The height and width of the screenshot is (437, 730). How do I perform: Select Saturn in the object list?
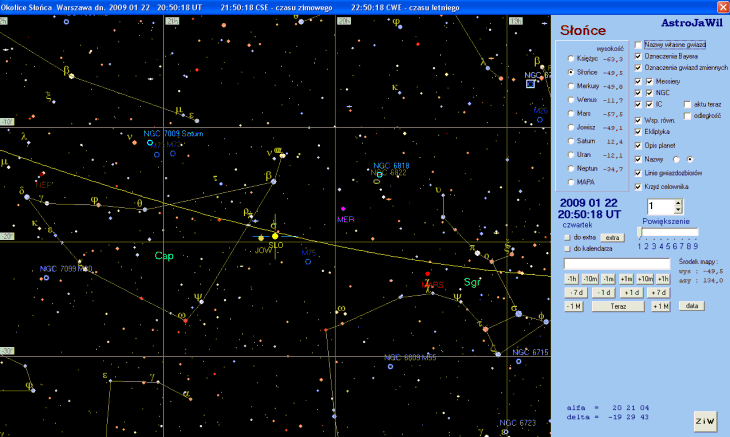pos(571,141)
